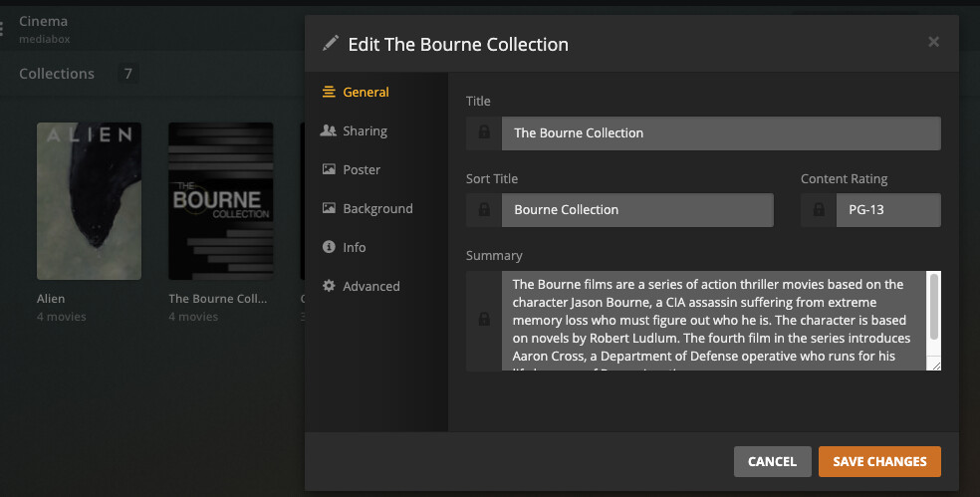Viewport: 980px width, 497px height.
Task: Click '4 movies' under The Bourne Collection
Action: [x=193, y=317]
